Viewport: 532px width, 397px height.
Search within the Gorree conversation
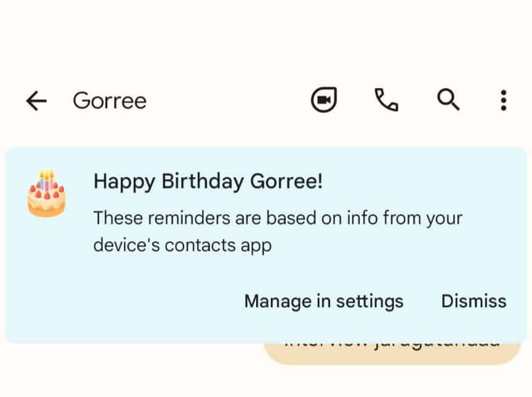click(x=448, y=100)
